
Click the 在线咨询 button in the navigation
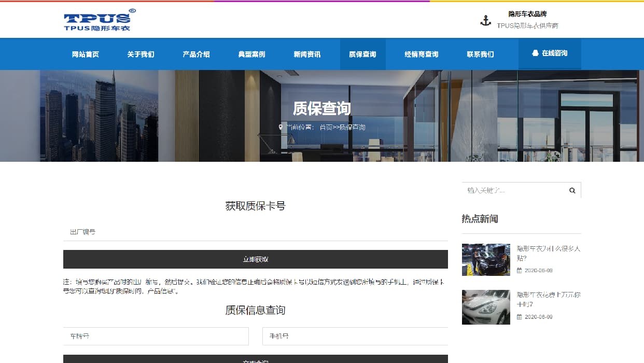550,53
